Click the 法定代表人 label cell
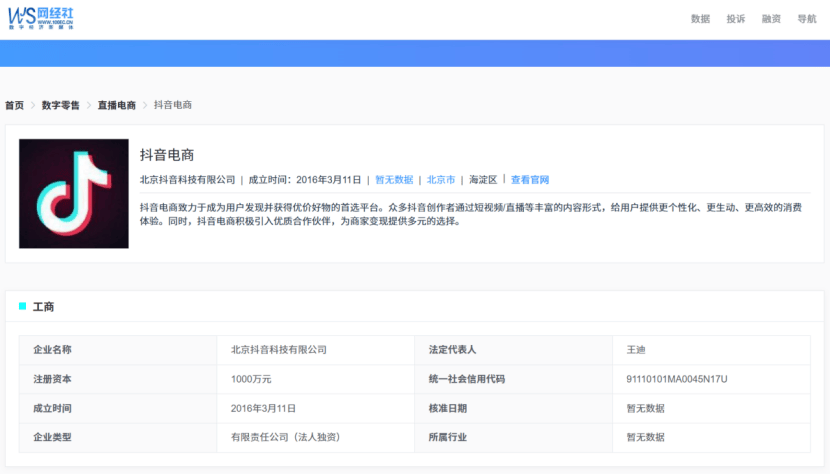The width and height of the screenshot is (830, 475). coord(513,349)
